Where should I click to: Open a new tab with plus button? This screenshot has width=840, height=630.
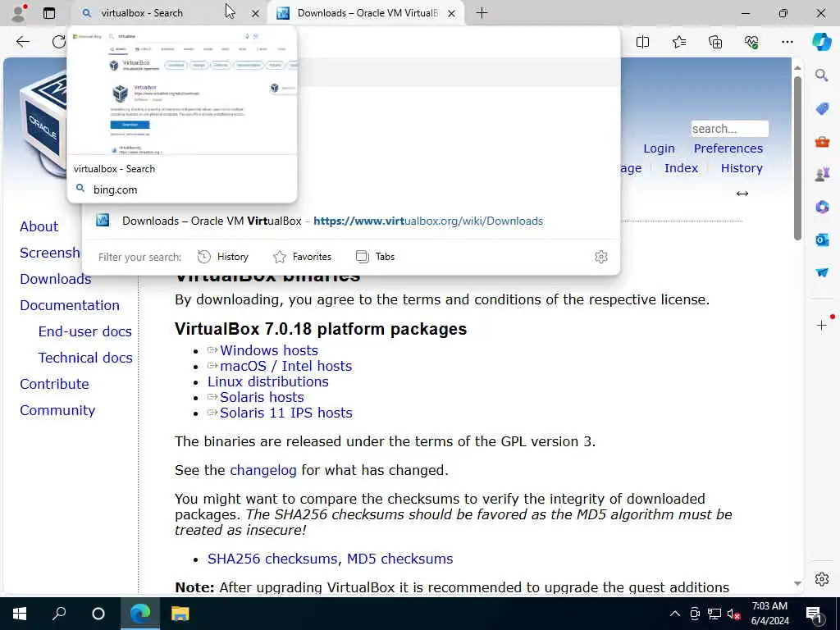click(482, 13)
